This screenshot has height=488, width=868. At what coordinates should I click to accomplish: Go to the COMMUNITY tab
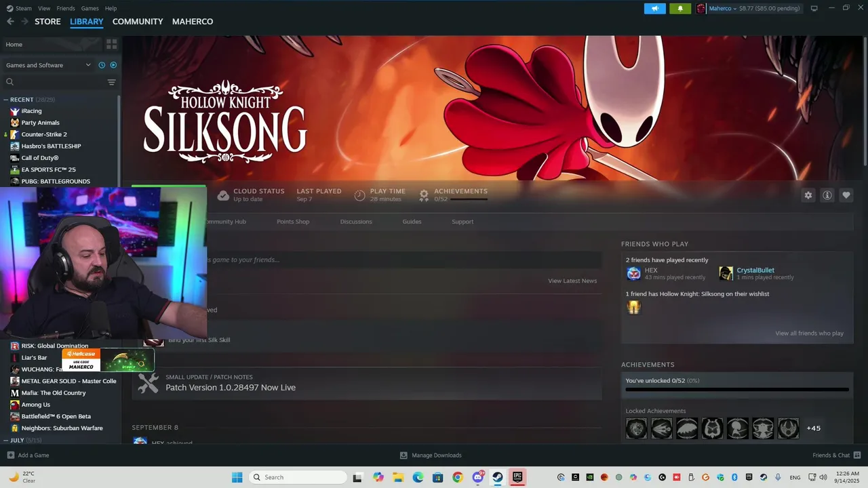coord(138,22)
